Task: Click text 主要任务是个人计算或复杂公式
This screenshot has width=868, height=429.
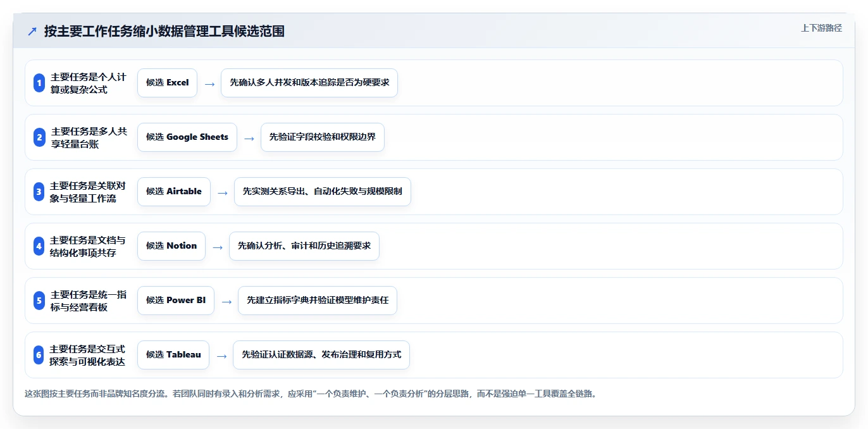Action: (89, 83)
